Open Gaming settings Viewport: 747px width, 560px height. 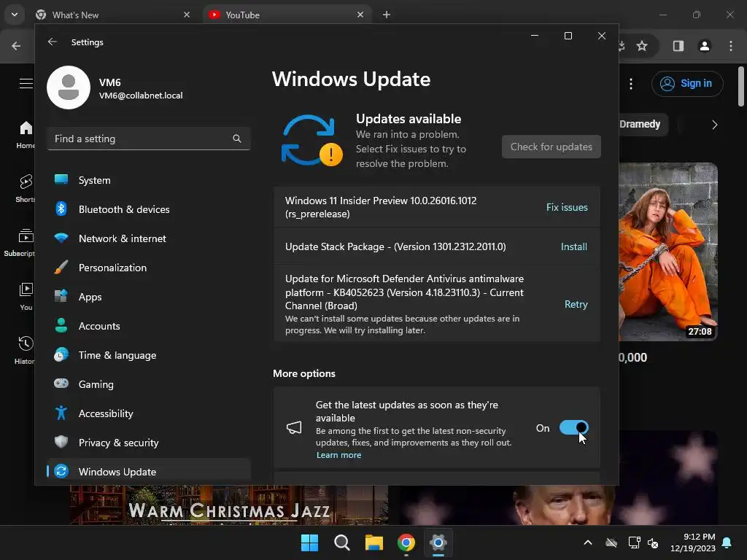coord(149,384)
